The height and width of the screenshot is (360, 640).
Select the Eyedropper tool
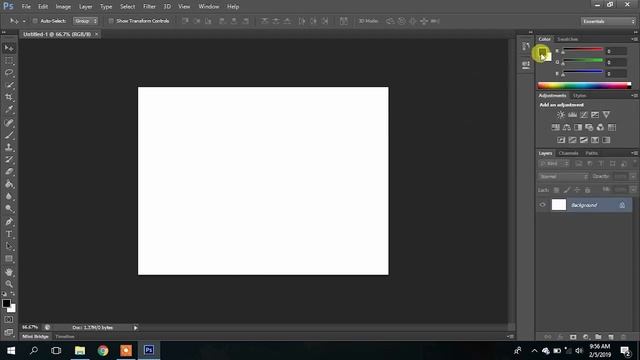[x=9, y=109]
